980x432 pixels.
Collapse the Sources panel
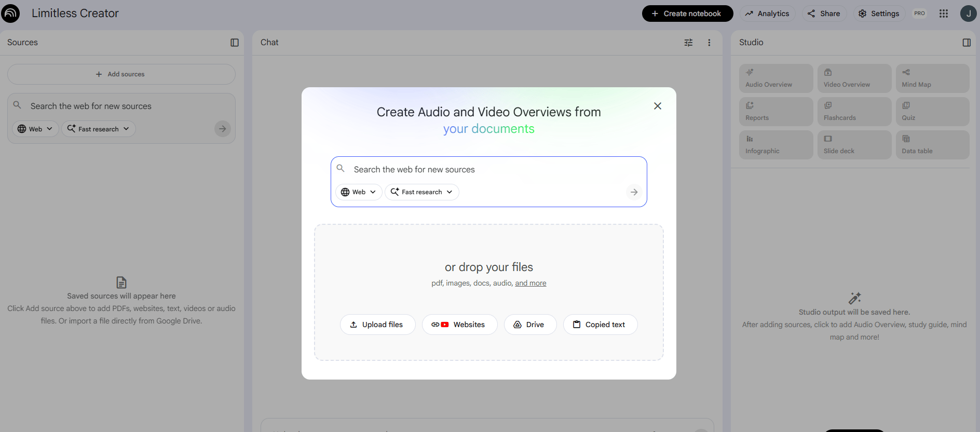[235, 43]
